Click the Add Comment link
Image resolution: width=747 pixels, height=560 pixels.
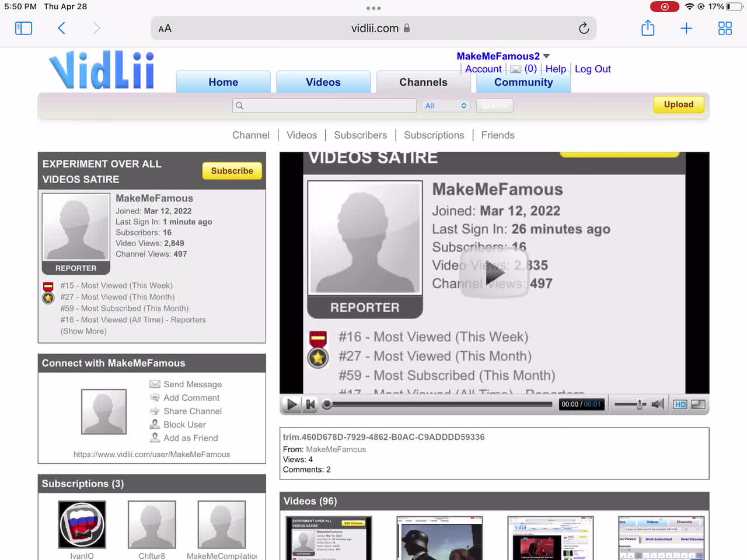click(191, 397)
